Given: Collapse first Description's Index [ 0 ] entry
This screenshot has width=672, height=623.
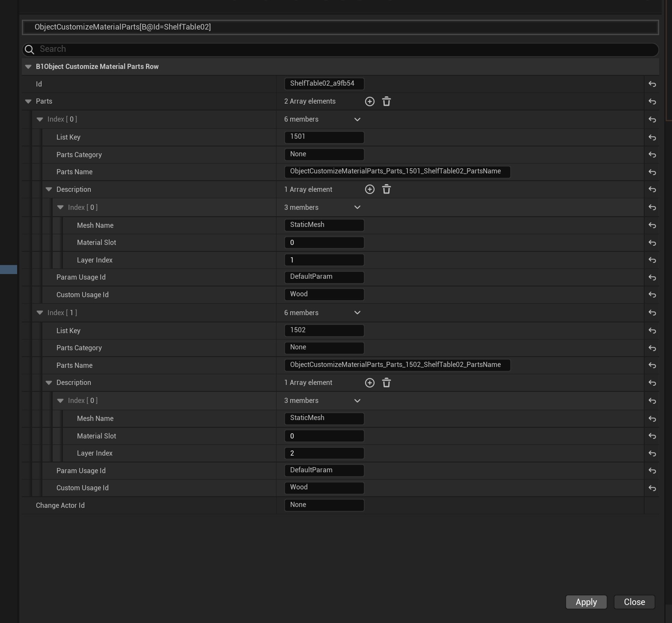Looking at the screenshot, I should pyautogui.click(x=60, y=207).
